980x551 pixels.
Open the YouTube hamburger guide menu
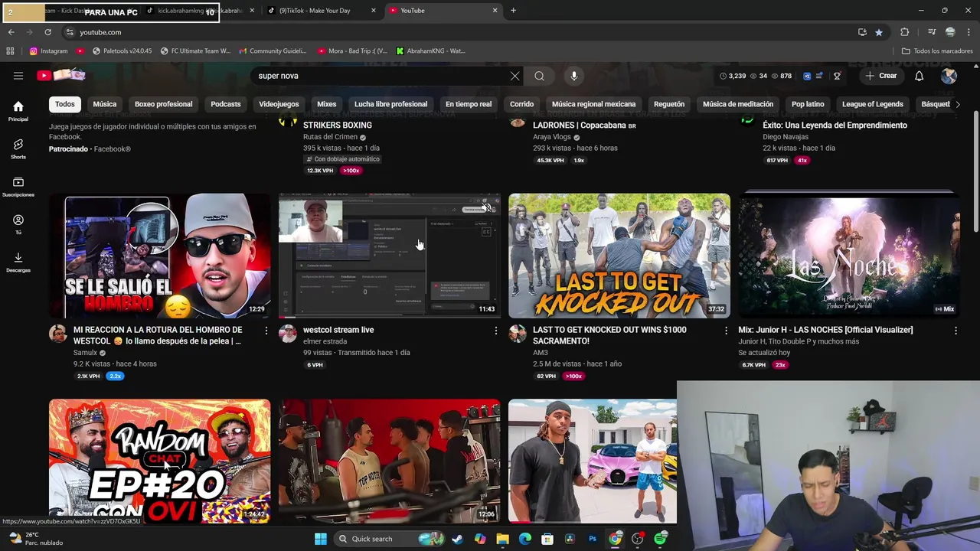(x=18, y=76)
